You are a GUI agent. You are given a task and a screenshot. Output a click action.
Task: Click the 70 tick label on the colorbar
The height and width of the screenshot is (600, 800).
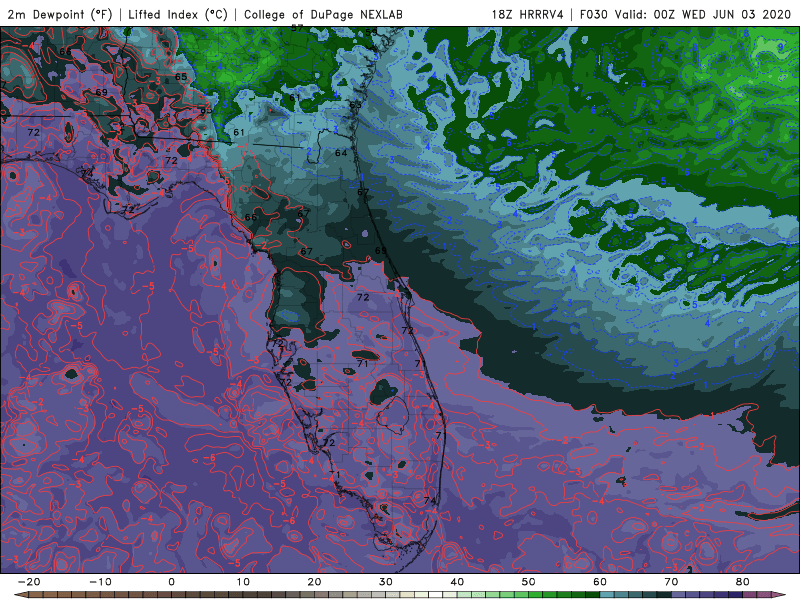click(x=671, y=582)
